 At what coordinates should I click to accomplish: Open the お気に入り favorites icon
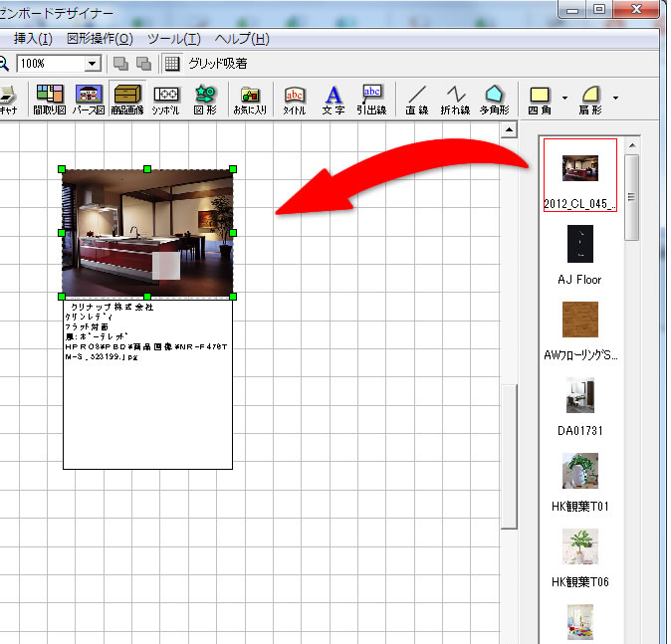[251, 99]
